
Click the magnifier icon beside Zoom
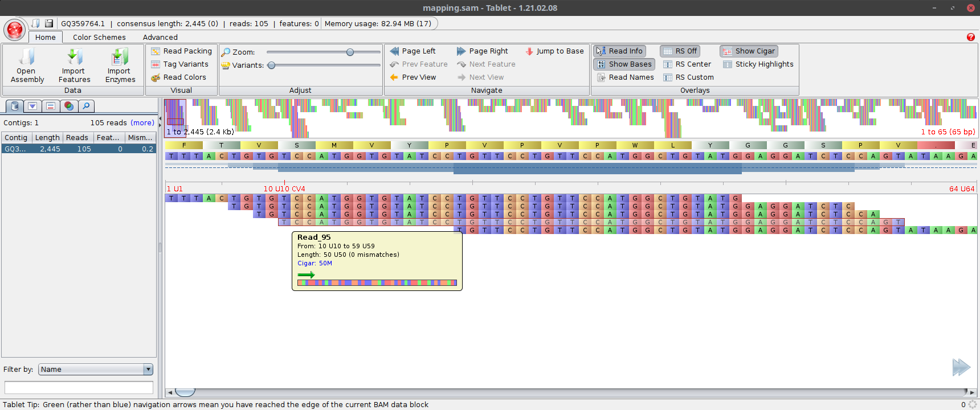226,52
